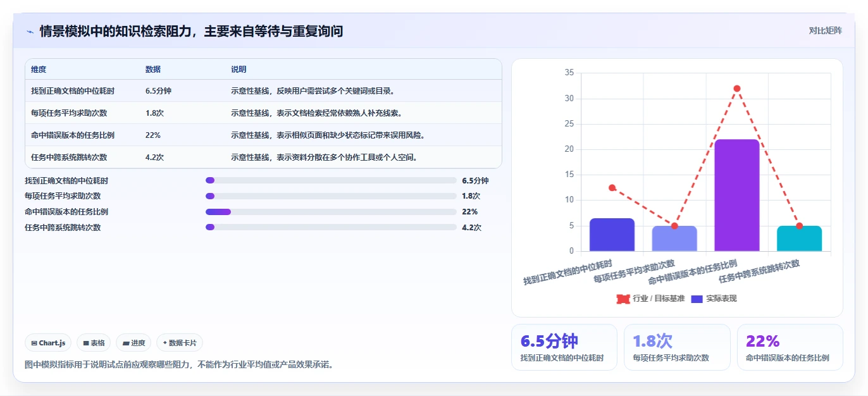Click the table cell 每项任务平均求助次数
868x396 pixels.
(x=69, y=113)
